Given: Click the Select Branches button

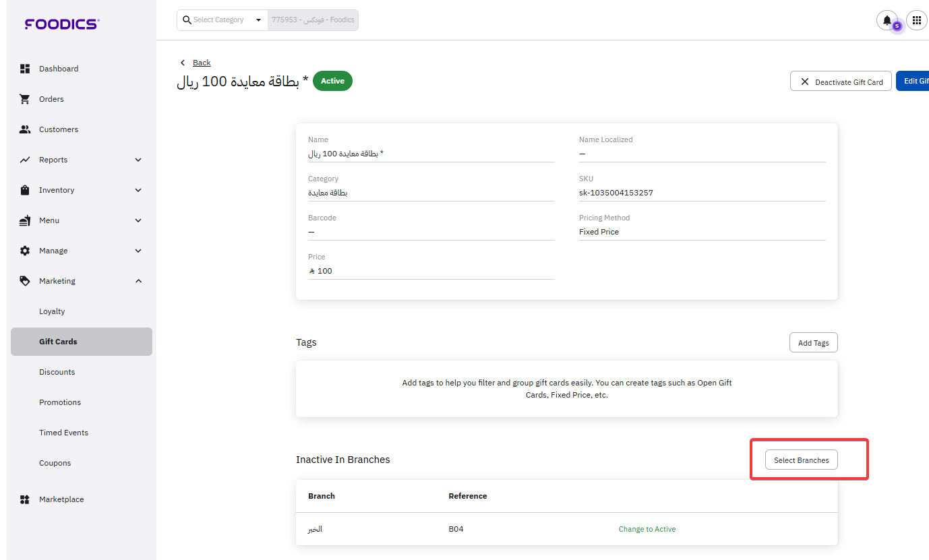Looking at the screenshot, I should click(x=801, y=460).
